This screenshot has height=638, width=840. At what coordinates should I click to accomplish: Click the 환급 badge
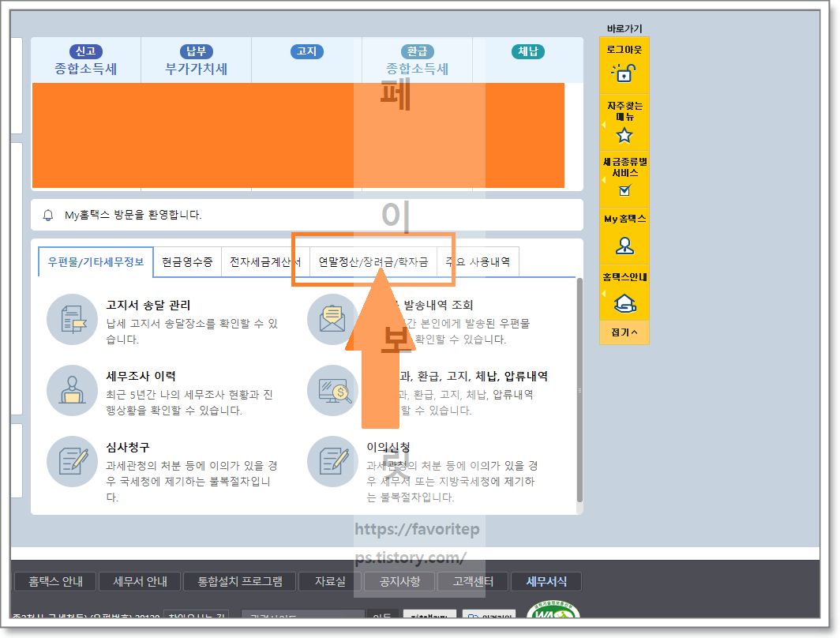click(x=418, y=51)
